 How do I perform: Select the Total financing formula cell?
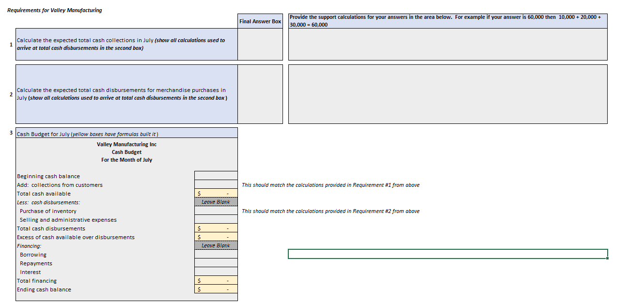pyautogui.click(x=216, y=280)
